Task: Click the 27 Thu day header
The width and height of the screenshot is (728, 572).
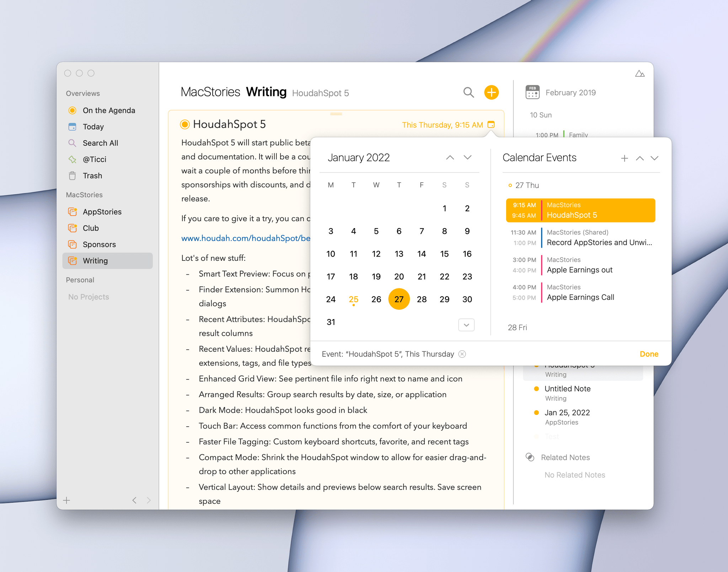Action: point(527,185)
